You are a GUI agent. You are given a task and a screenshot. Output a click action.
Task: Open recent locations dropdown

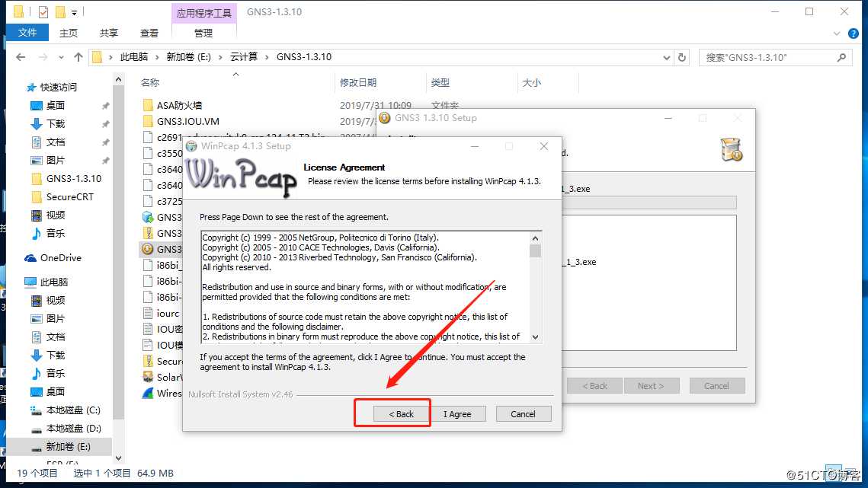[61, 57]
